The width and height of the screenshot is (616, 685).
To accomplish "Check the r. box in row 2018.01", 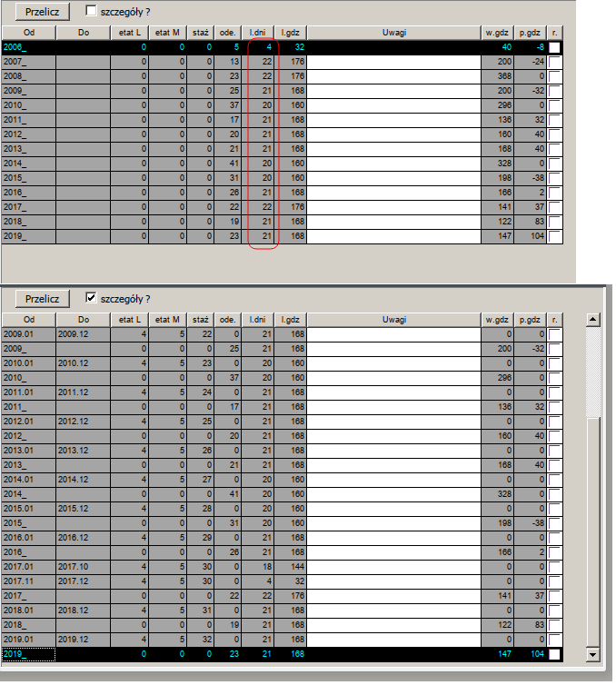I will (x=554, y=611).
